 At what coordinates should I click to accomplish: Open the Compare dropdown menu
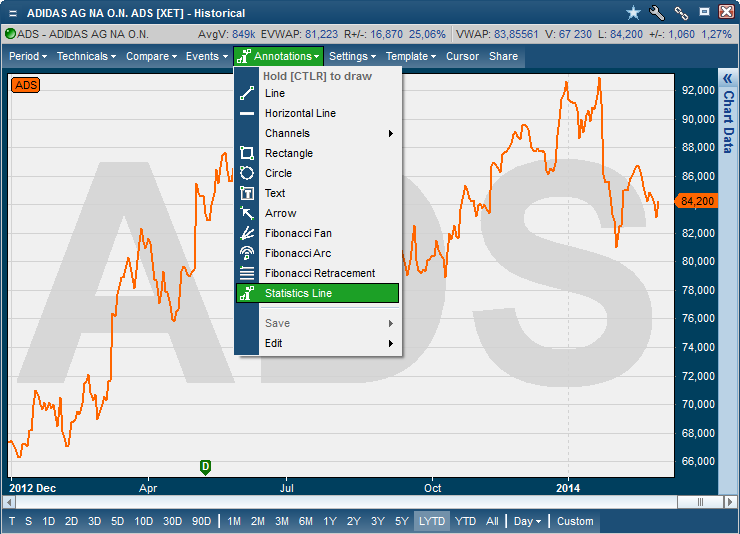[151, 56]
